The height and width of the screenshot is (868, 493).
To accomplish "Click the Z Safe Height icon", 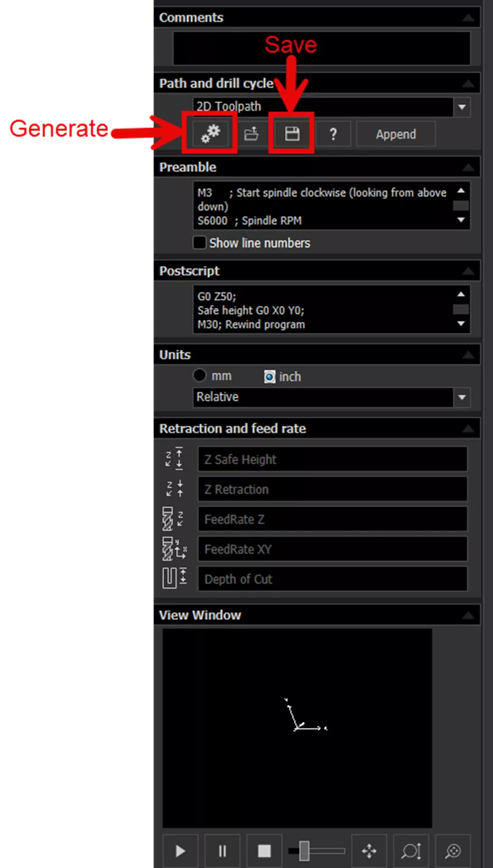I will [x=174, y=458].
